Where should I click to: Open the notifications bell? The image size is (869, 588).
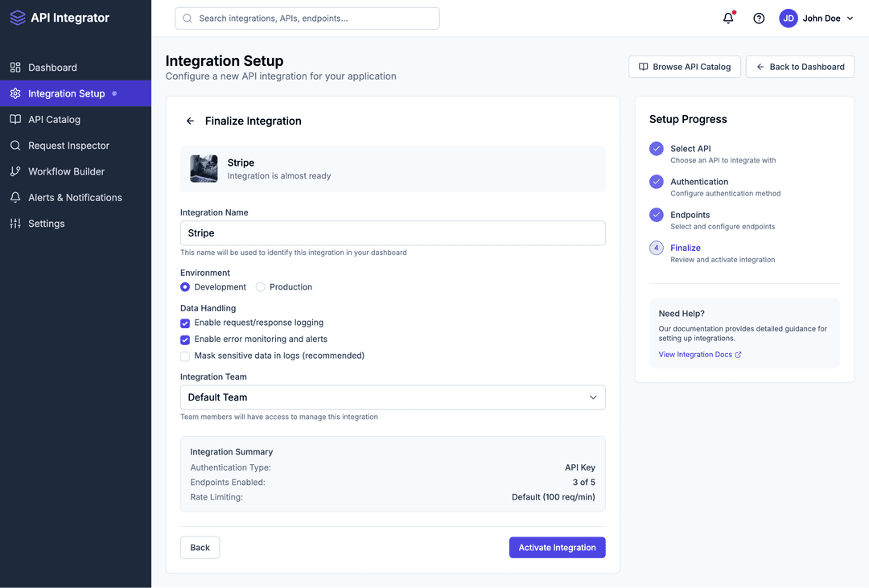(727, 18)
